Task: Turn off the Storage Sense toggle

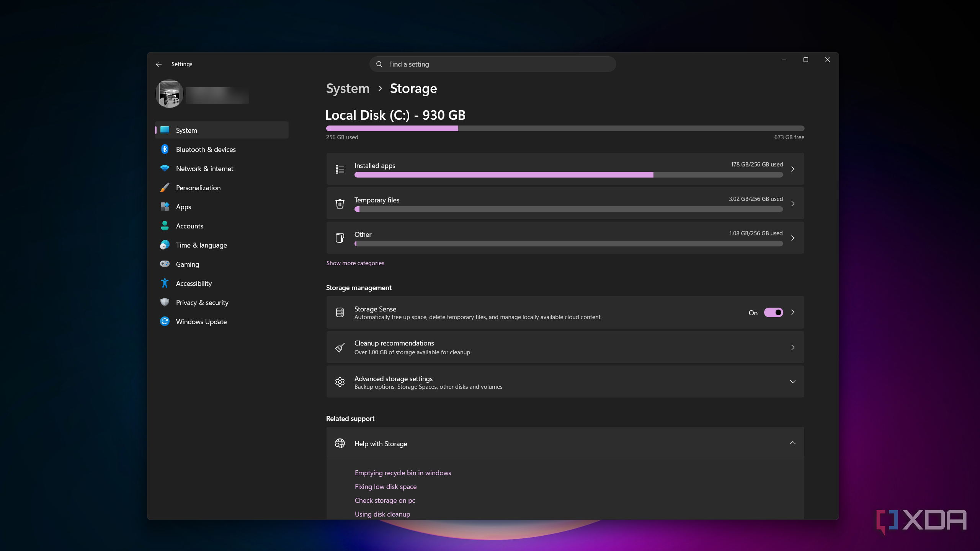Action: [773, 313]
